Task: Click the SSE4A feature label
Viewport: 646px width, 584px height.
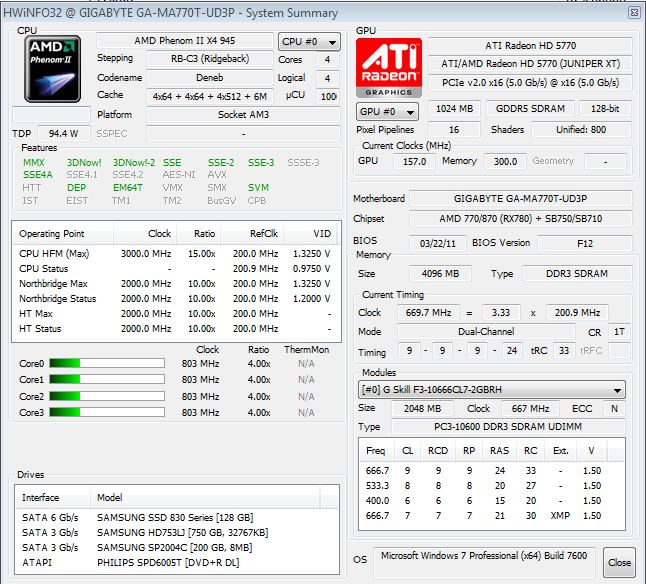Action: (38, 175)
